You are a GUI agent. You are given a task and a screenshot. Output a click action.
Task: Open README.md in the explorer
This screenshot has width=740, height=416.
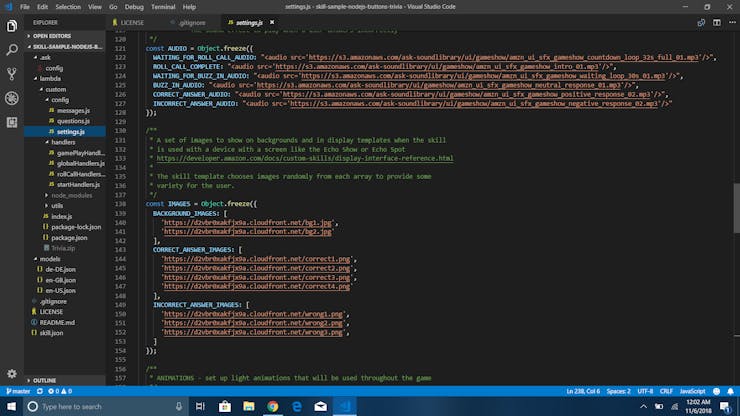point(57,323)
